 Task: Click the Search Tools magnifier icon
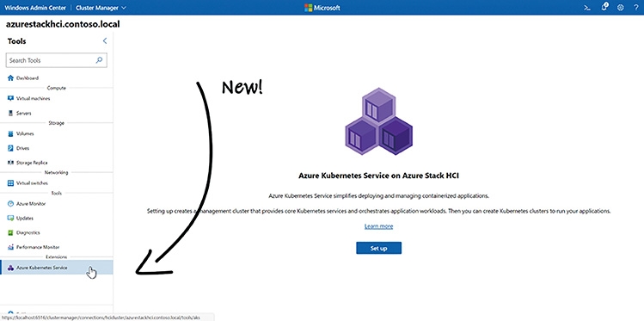click(99, 60)
